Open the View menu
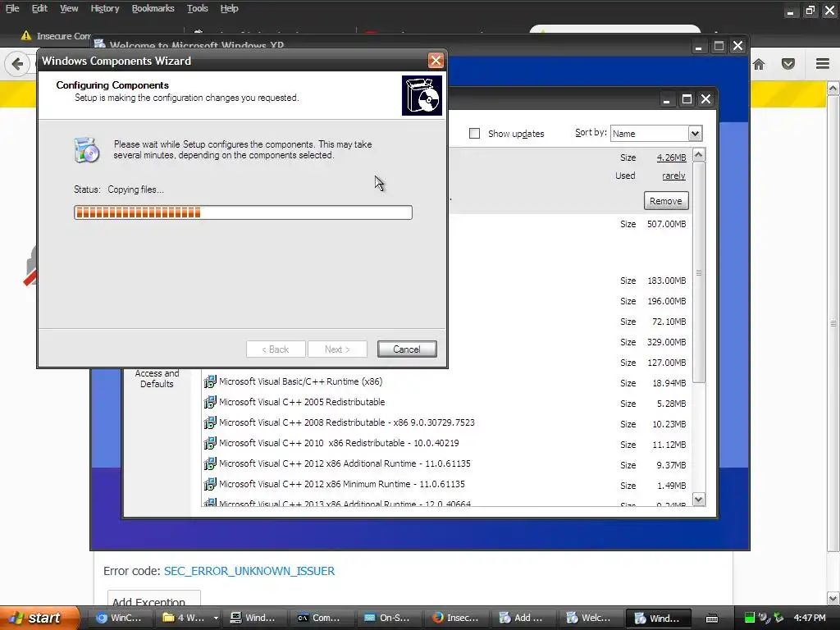840x630 pixels. [x=69, y=8]
